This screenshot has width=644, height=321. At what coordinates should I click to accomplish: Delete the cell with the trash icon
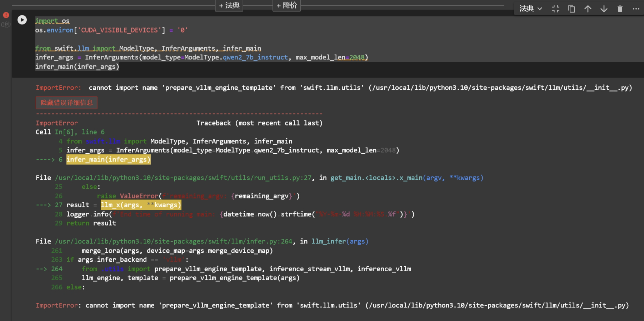620,9
